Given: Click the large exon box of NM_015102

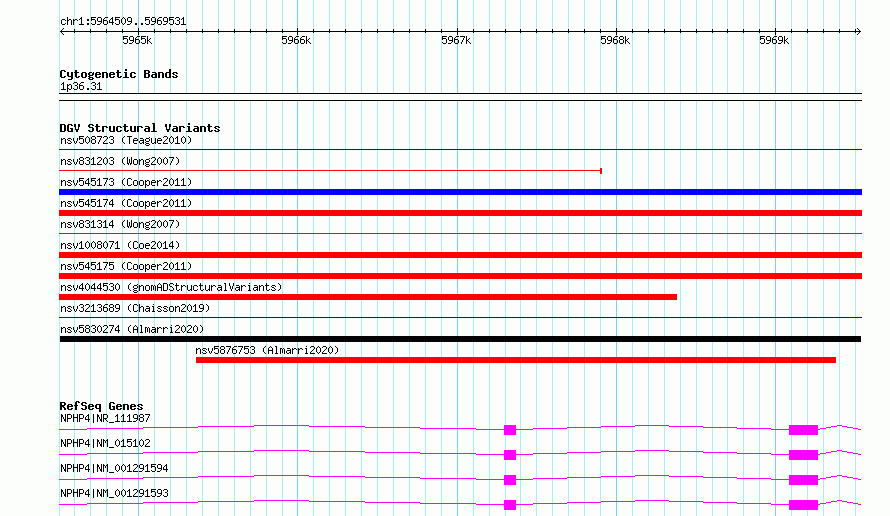Looking at the screenshot, I should point(803,455).
